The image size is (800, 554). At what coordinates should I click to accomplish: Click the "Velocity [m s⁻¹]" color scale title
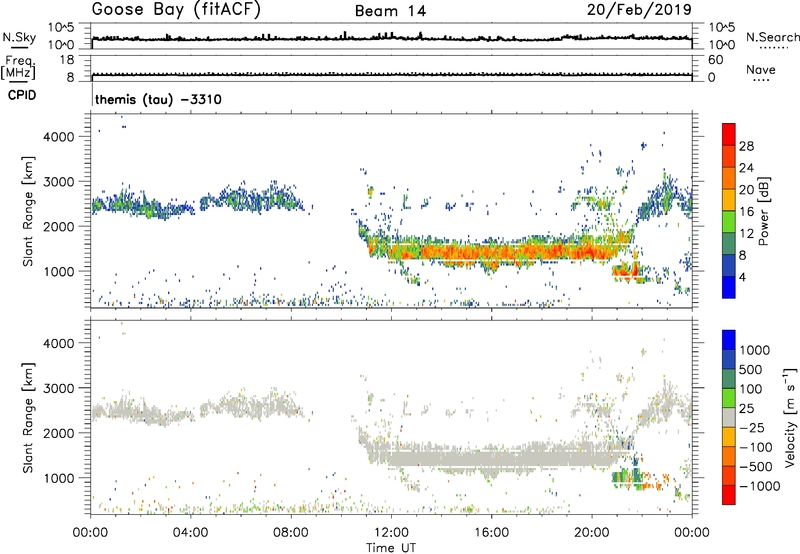point(790,417)
